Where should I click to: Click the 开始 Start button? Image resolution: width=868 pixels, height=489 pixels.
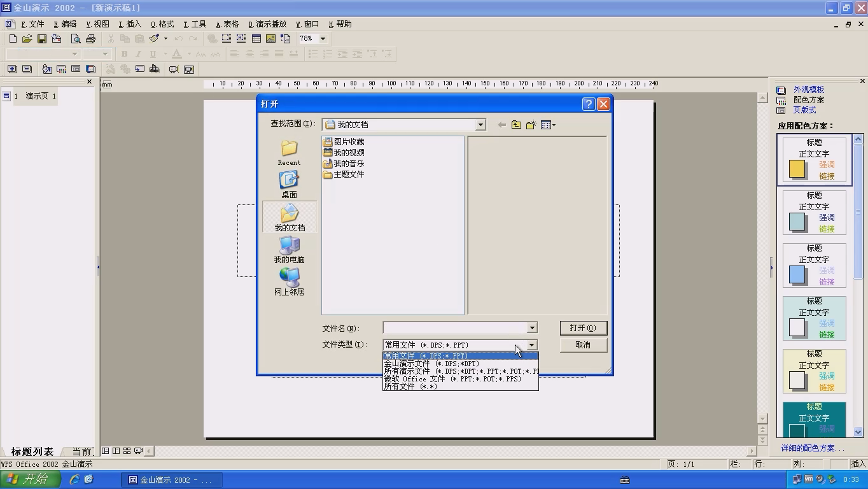click(x=31, y=479)
